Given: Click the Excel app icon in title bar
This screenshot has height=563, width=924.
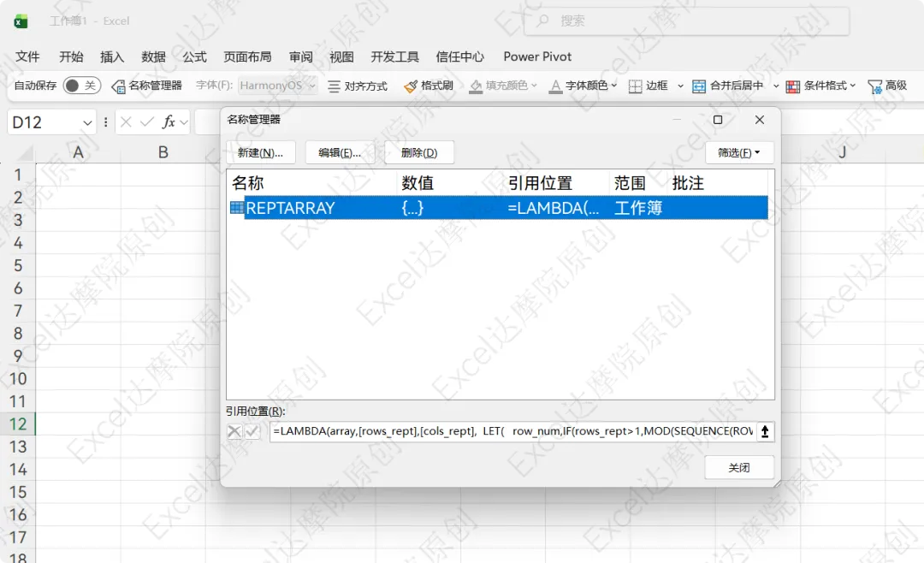Looking at the screenshot, I should [x=21, y=21].
